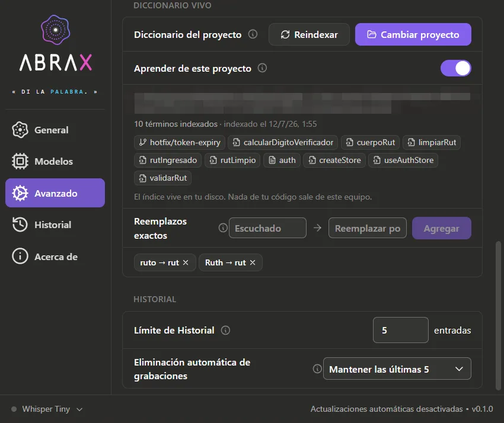Click the calcularDigitoVerificador term chip
The image size is (504, 423).
coord(283,142)
